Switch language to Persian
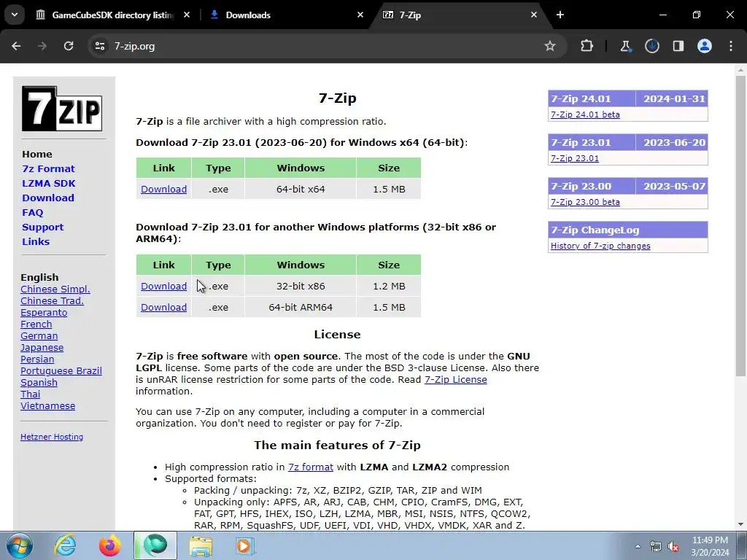The width and height of the screenshot is (747, 560). (37, 359)
